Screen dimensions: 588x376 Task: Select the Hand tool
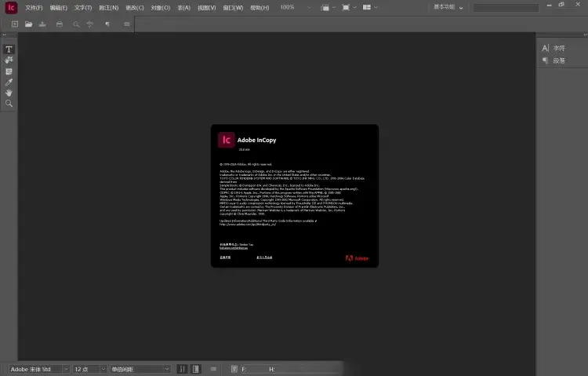point(9,93)
